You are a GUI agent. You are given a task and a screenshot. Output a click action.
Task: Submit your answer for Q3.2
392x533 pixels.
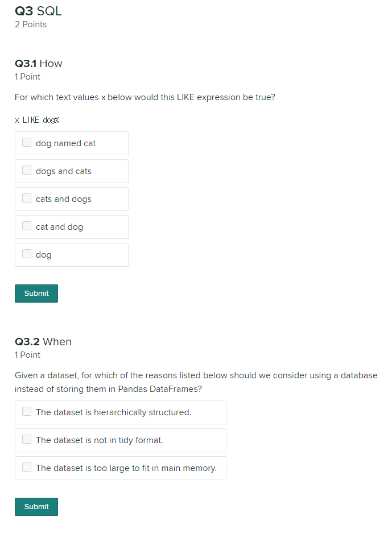(x=36, y=506)
